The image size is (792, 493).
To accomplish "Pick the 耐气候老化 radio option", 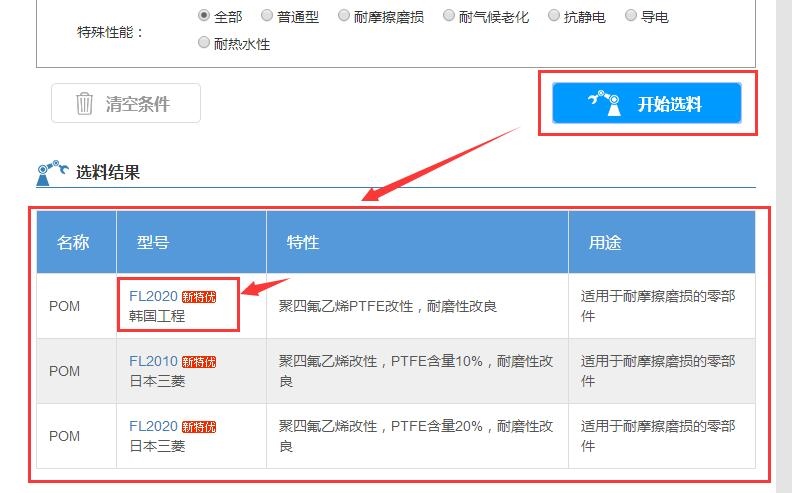I will [449, 16].
